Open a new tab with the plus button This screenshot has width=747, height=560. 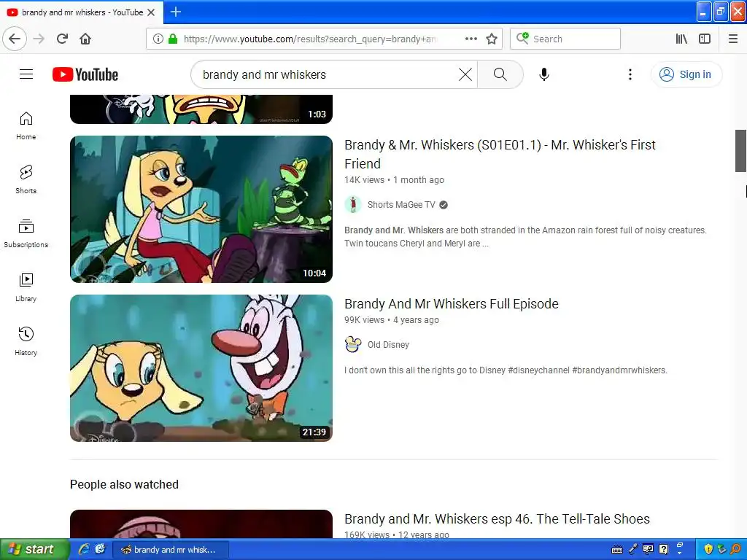click(x=176, y=12)
